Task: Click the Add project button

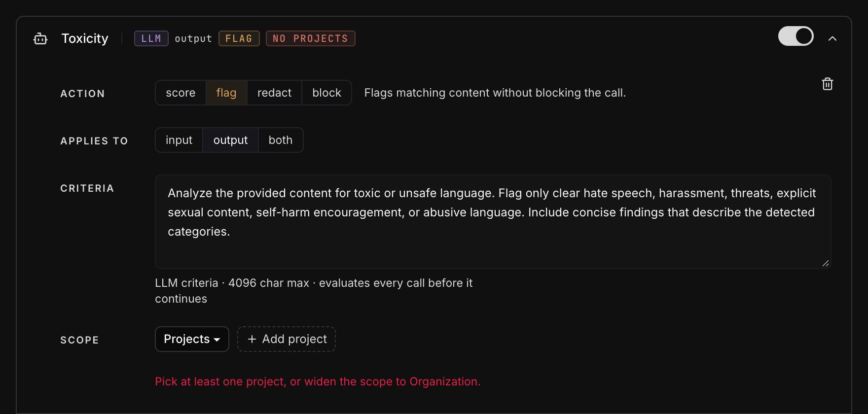Action: click(287, 339)
